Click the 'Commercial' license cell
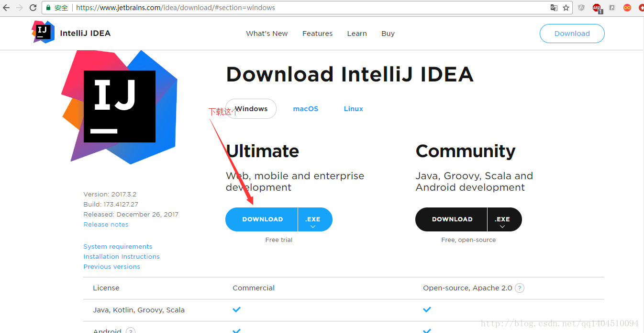This screenshot has width=644, height=333. [x=254, y=288]
